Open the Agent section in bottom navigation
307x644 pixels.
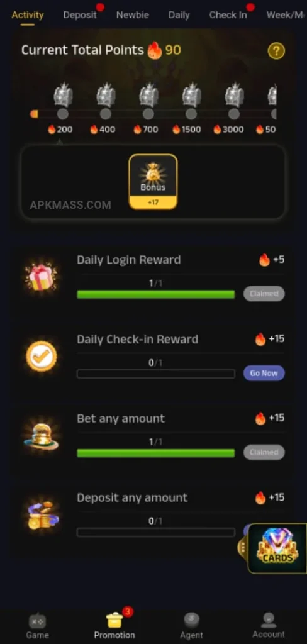[191, 626]
